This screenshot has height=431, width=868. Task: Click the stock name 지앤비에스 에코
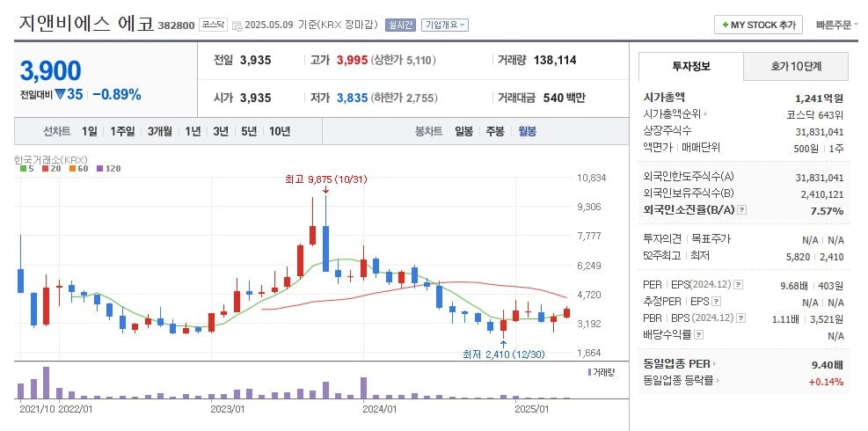pyautogui.click(x=86, y=23)
